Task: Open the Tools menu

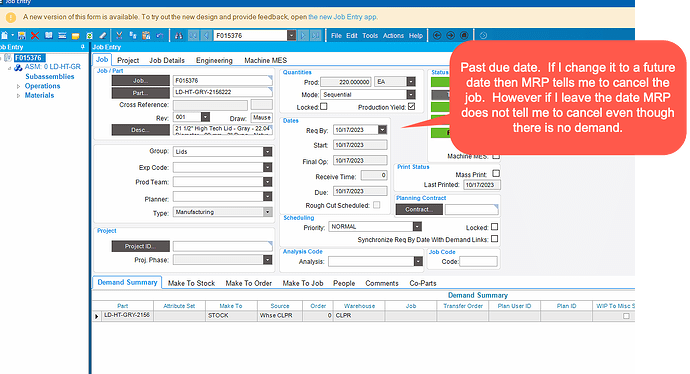Action: pyautogui.click(x=370, y=36)
